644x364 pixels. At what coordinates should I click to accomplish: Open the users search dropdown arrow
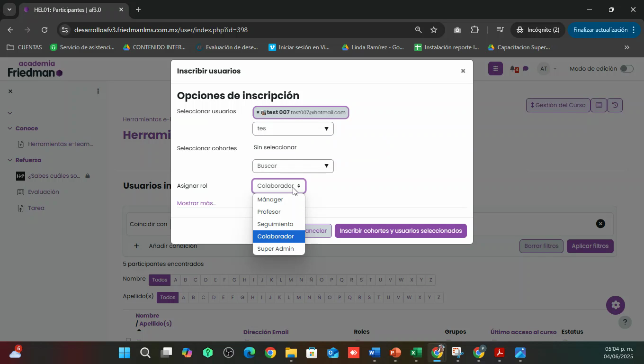326,128
